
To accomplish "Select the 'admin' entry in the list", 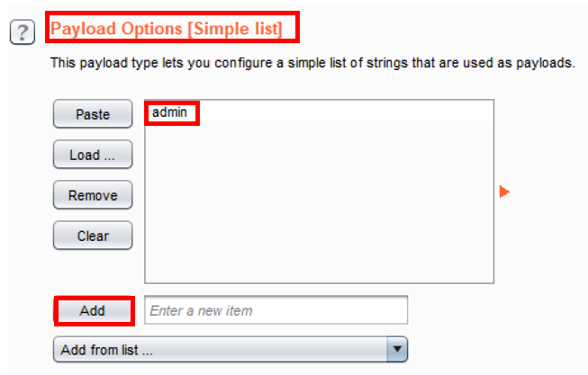I will coord(171,112).
